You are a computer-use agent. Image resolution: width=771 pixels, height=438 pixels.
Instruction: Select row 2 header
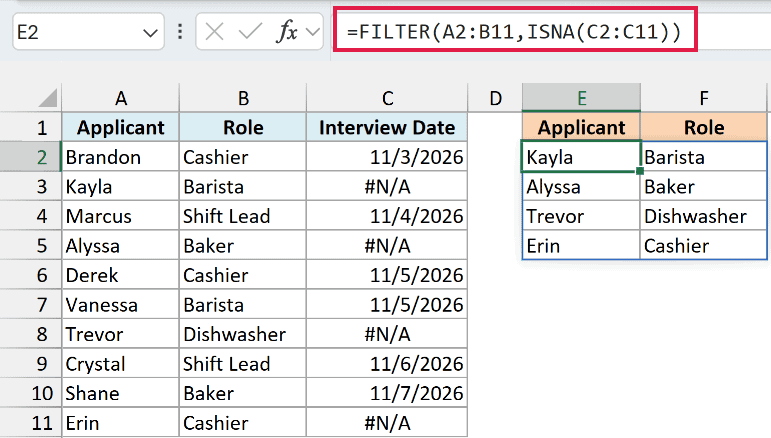(x=30, y=157)
